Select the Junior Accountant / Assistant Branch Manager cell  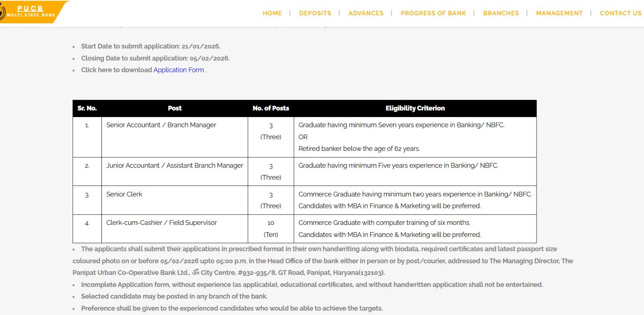click(174, 166)
